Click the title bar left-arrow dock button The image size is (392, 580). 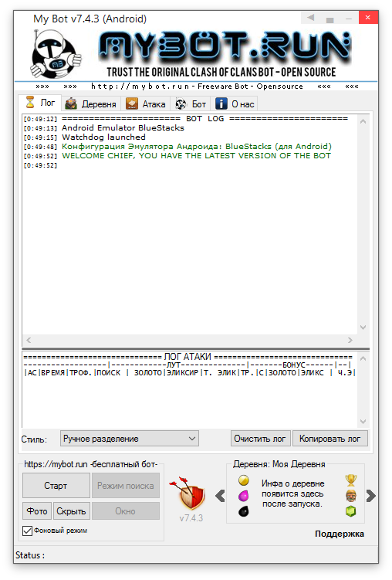point(311,18)
